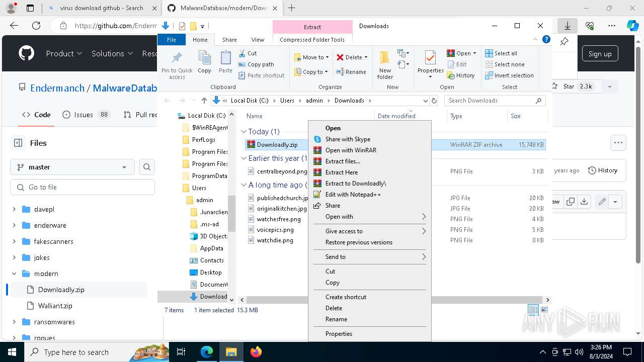Open Walliant.zip in GitHub file tree

tap(55, 306)
